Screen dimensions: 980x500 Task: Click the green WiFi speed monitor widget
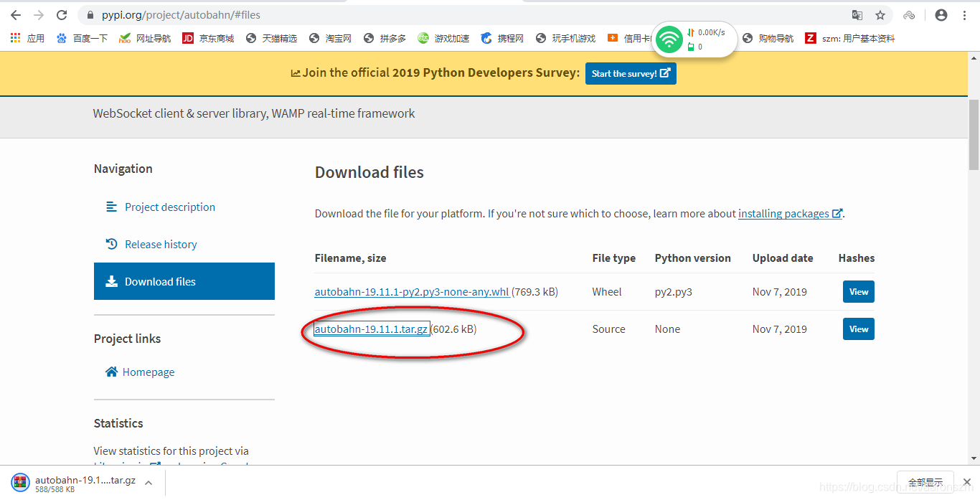click(x=694, y=39)
